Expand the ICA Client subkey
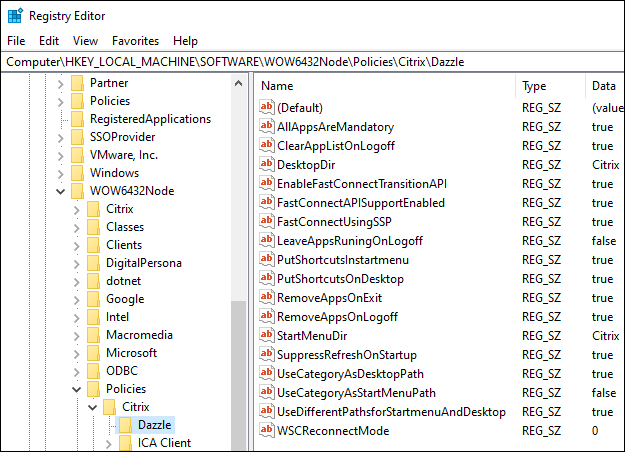Image resolution: width=625 pixels, height=452 pixels. tap(109, 443)
